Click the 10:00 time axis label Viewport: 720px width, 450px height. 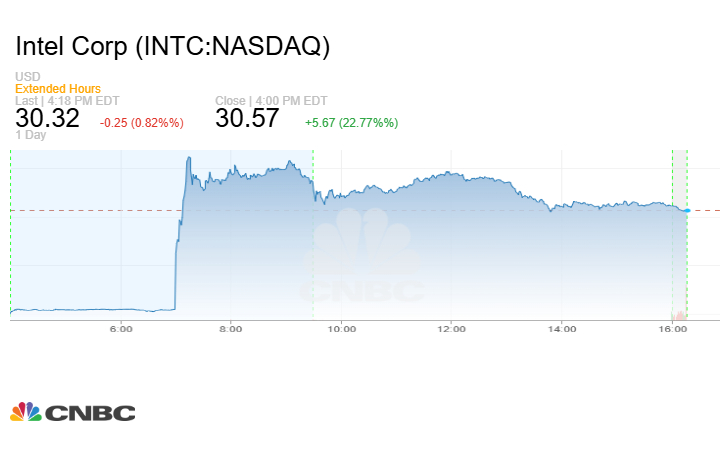click(x=342, y=328)
